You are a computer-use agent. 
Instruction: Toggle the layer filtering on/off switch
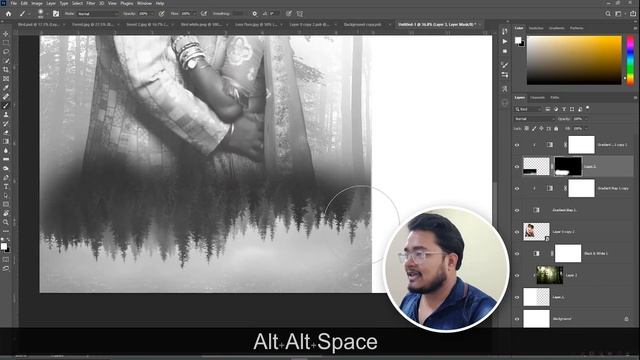[x=588, y=108]
